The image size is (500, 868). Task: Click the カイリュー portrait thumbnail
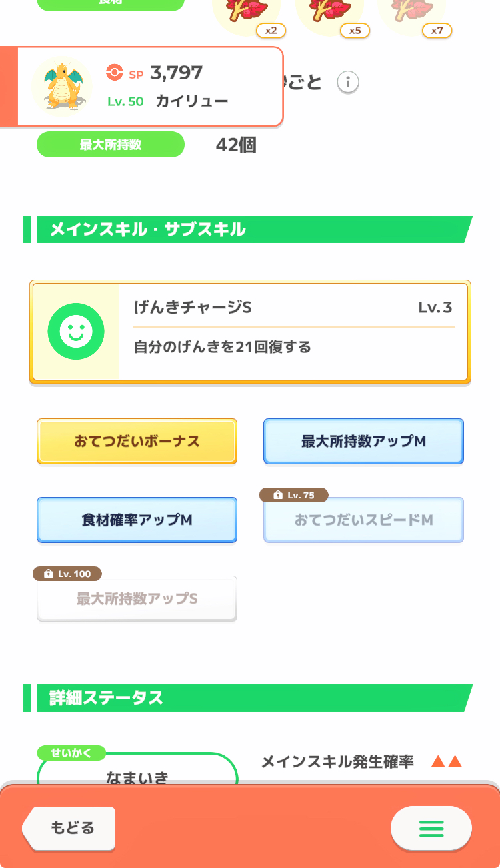[x=61, y=87]
